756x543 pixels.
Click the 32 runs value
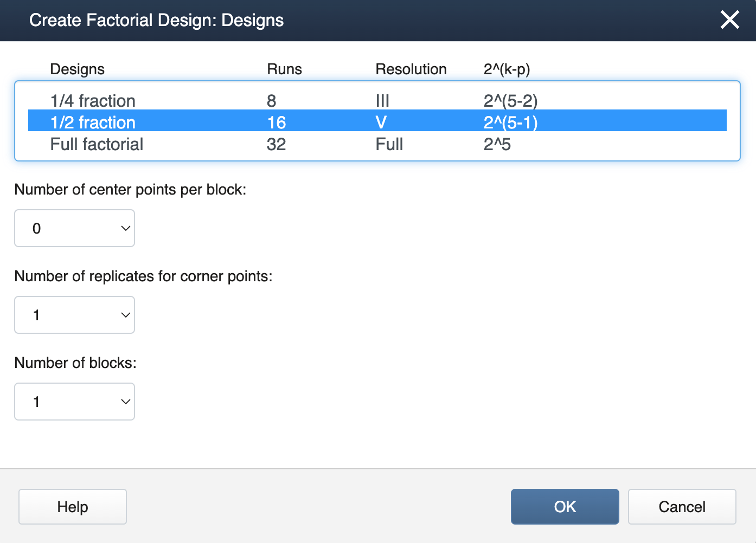coord(276,144)
